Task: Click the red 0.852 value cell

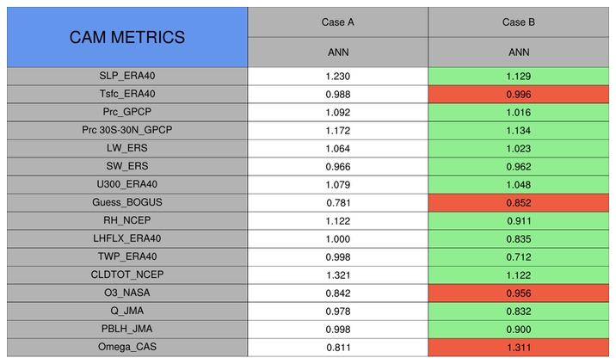Action: [519, 202]
